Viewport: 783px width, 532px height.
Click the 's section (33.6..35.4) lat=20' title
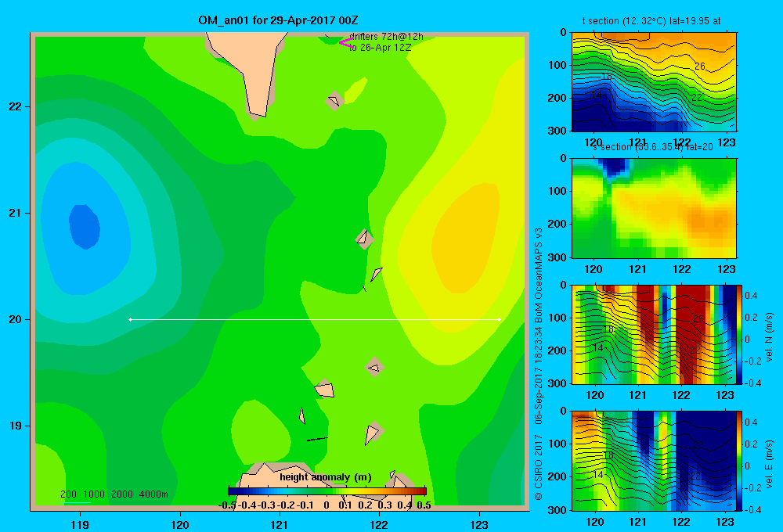(x=653, y=147)
